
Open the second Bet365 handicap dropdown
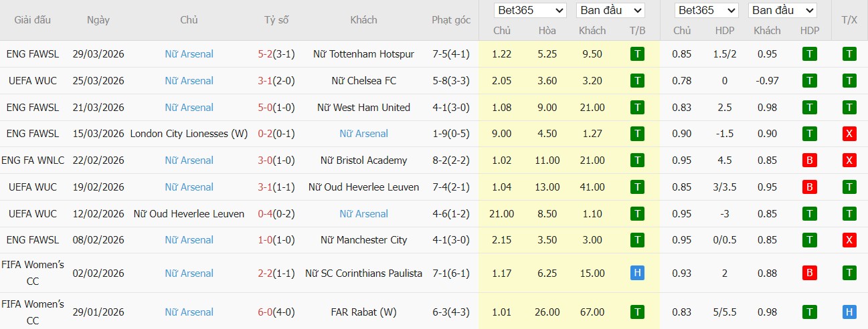point(707,11)
